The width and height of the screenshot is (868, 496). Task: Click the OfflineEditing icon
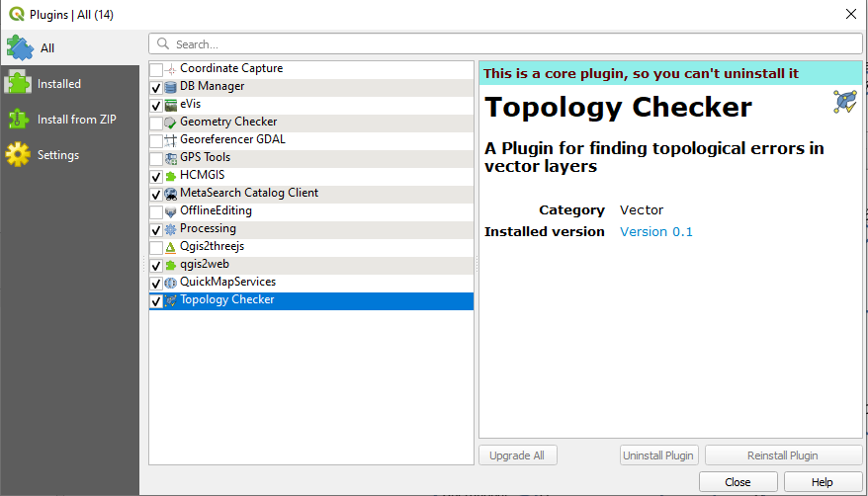click(x=170, y=211)
